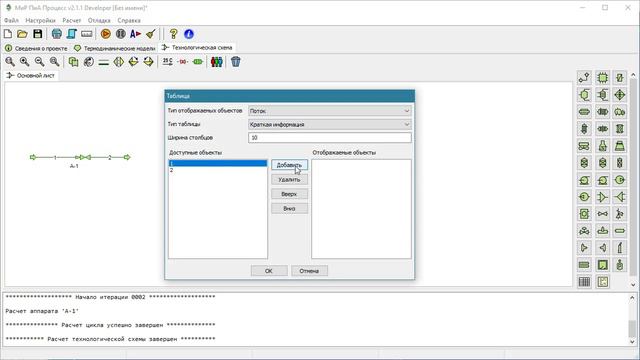Click the log line 'Расчет технологической схемы завершен'
Viewport: 640px width, 360px height.
click(x=110, y=339)
